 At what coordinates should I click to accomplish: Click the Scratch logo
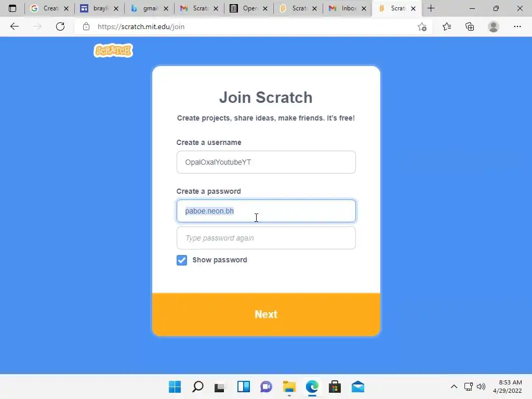113,50
